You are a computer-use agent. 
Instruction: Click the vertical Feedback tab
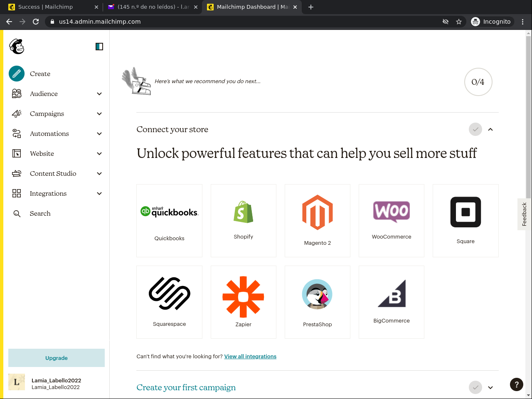tap(525, 214)
